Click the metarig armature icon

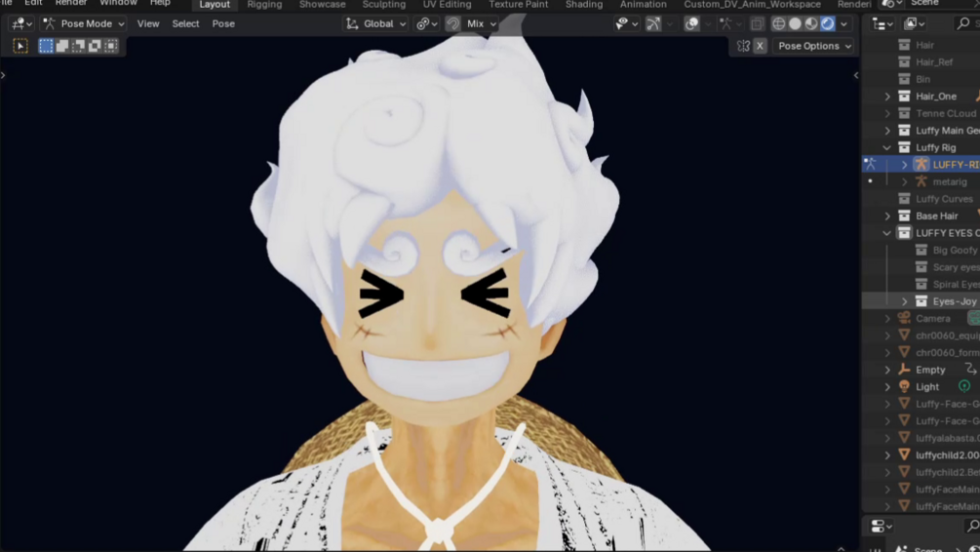(921, 182)
